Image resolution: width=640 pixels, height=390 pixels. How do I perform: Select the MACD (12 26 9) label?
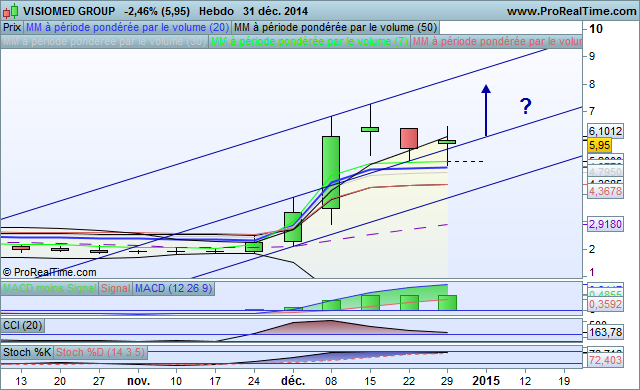[x=173, y=288]
